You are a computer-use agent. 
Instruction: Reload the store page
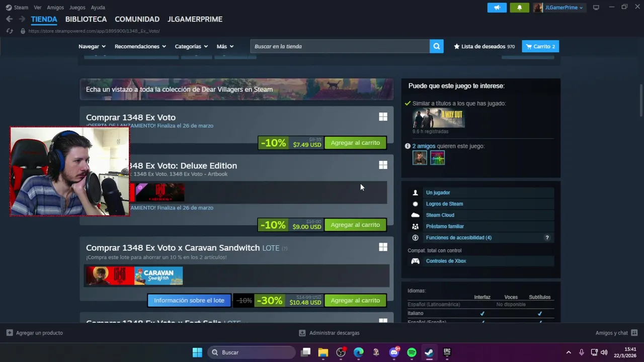9,31
